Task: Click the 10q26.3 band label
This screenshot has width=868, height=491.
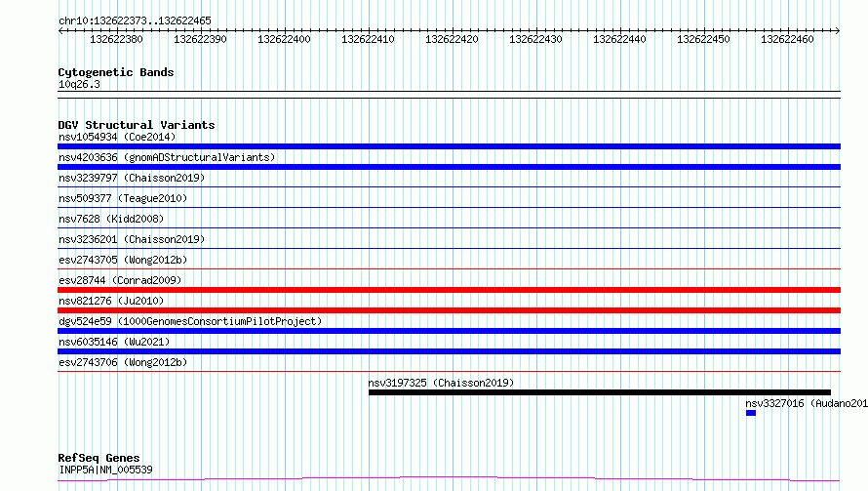Action: point(79,84)
